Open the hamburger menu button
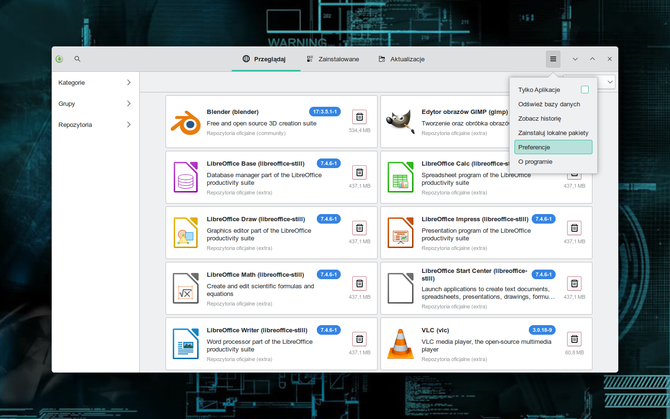 [553, 59]
